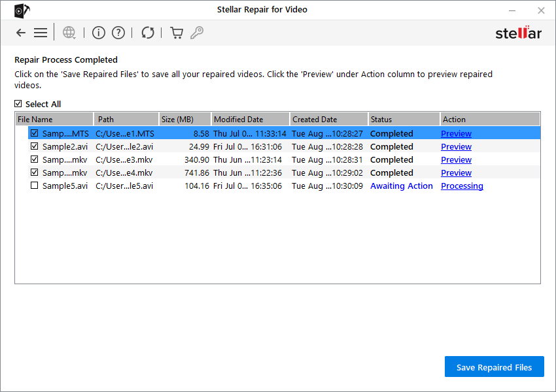Click the Repair Process Completed heading

point(66,60)
